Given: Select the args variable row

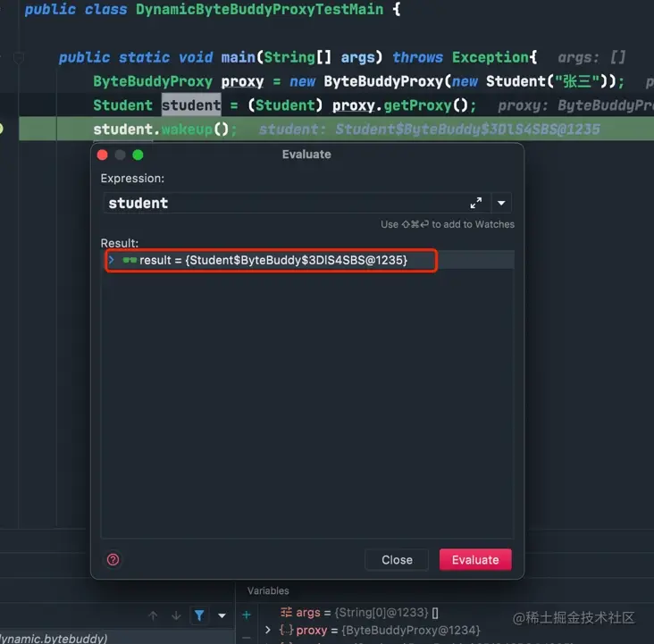Looking at the screenshot, I should click(358, 613).
